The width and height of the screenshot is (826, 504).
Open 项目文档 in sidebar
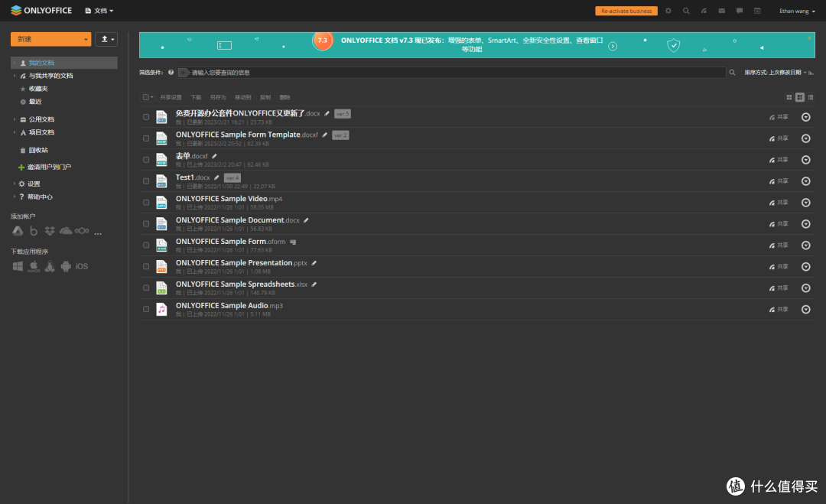tap(41, 132)
